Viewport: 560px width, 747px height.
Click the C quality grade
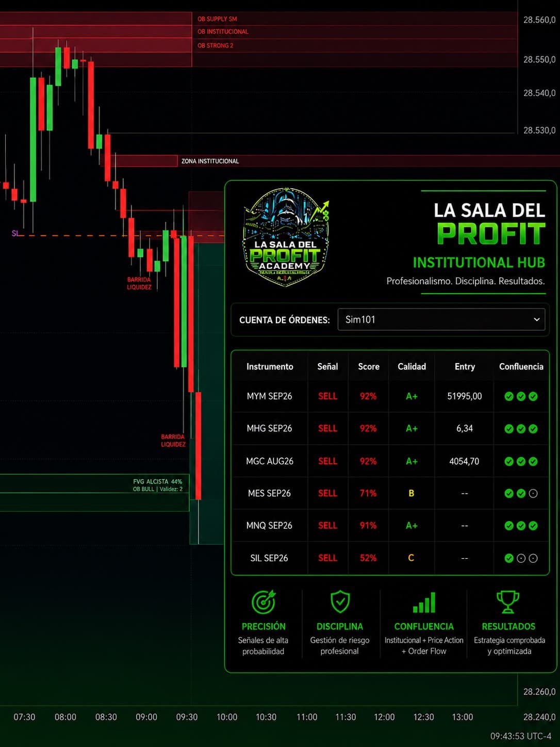[x=411, y=558]
